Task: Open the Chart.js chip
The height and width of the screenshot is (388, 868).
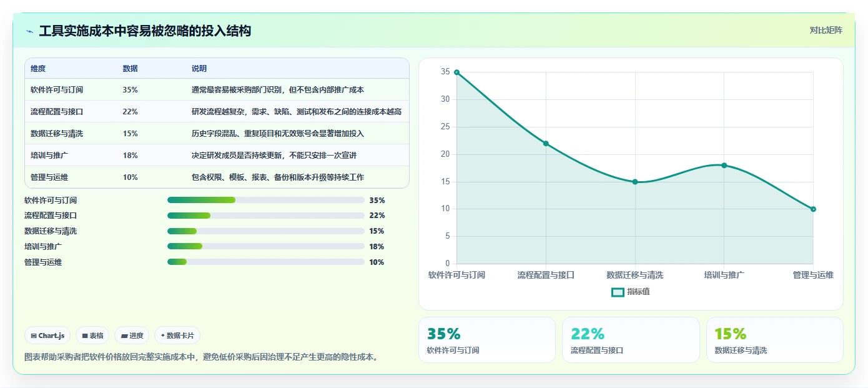Action: point(47,336)
